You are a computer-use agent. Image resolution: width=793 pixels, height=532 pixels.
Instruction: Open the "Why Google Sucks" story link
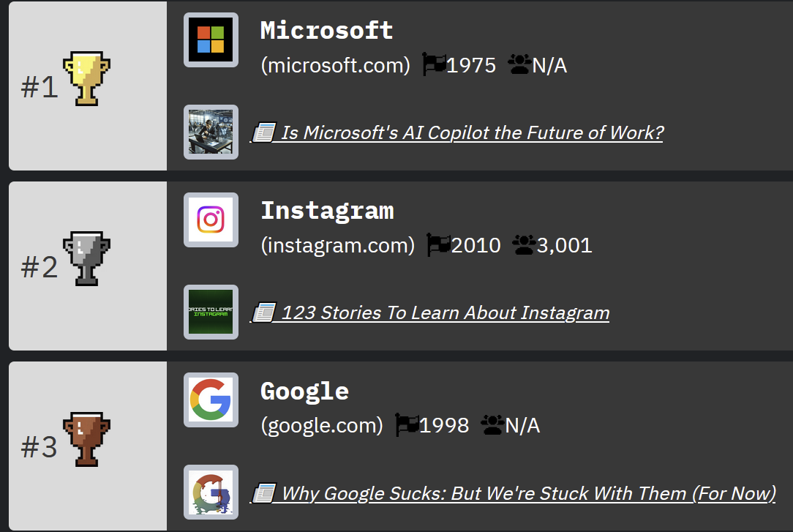pyautogui.click(x=528, y=493)
